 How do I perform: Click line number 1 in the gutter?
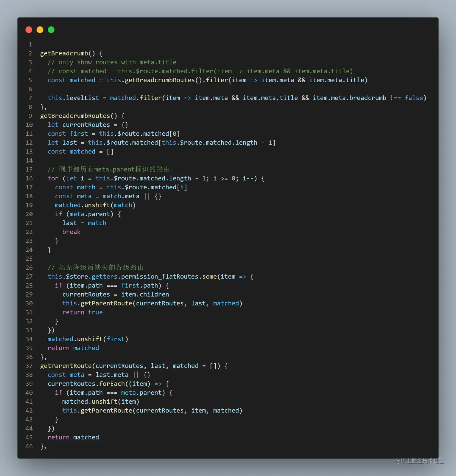[x=30, y=44]
